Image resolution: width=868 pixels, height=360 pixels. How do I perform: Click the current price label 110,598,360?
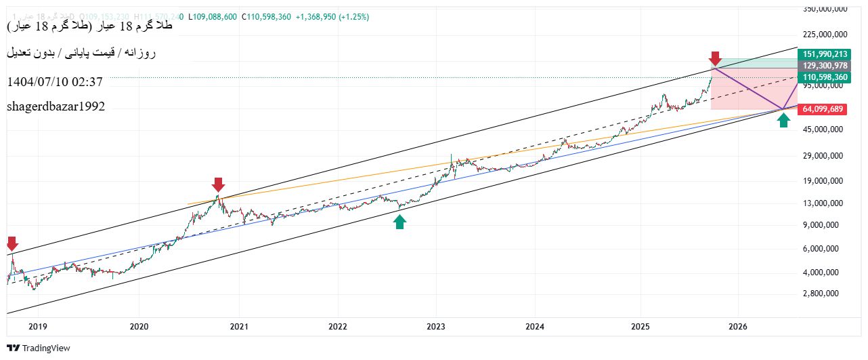click(825, 77)
